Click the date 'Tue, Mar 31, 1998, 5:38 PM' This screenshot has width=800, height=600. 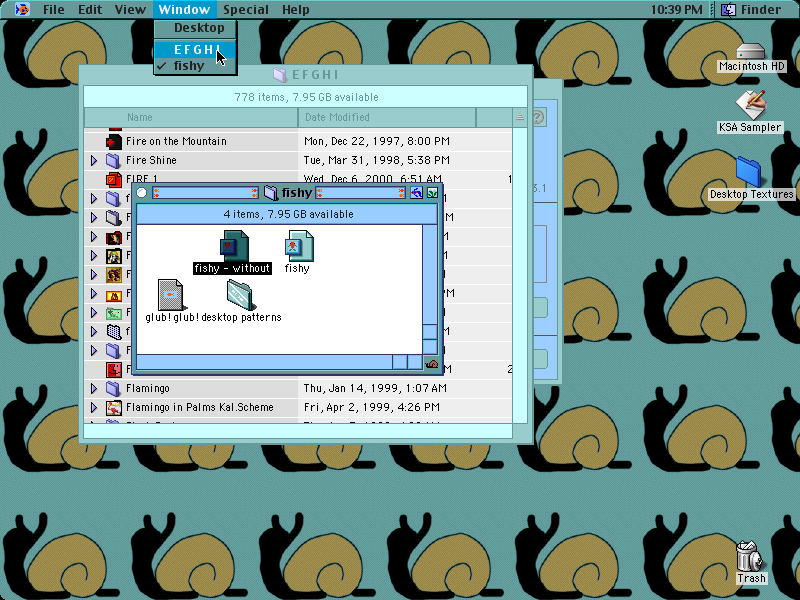(377, 160)
